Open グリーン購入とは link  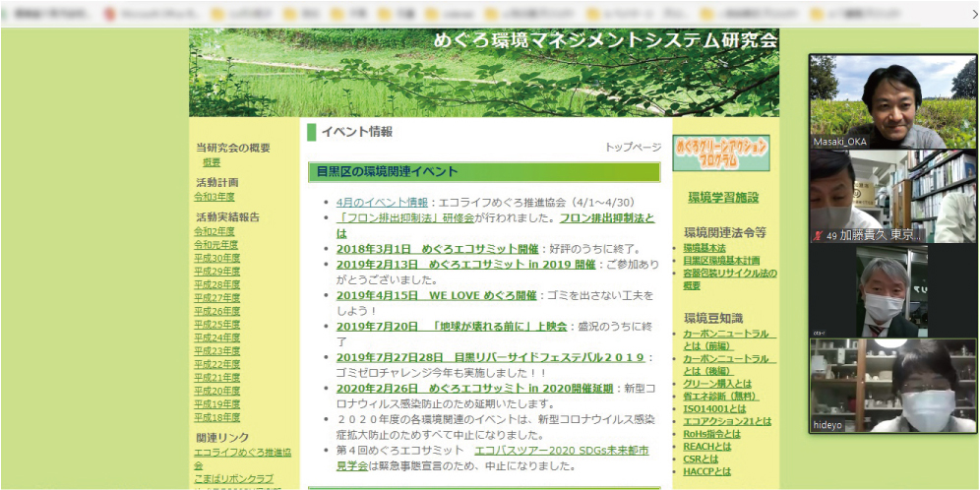pos(717,384)
